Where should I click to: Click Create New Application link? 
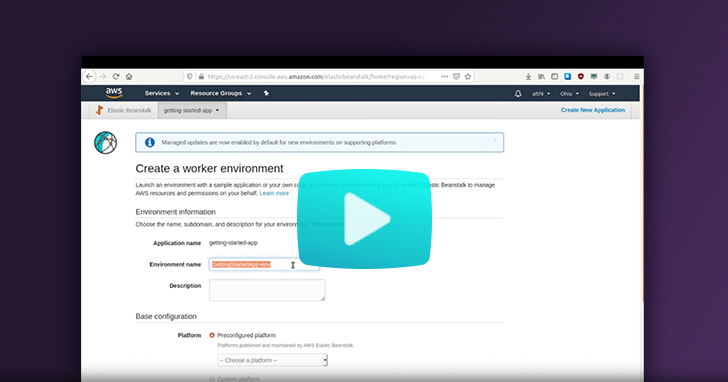point(593,110)
